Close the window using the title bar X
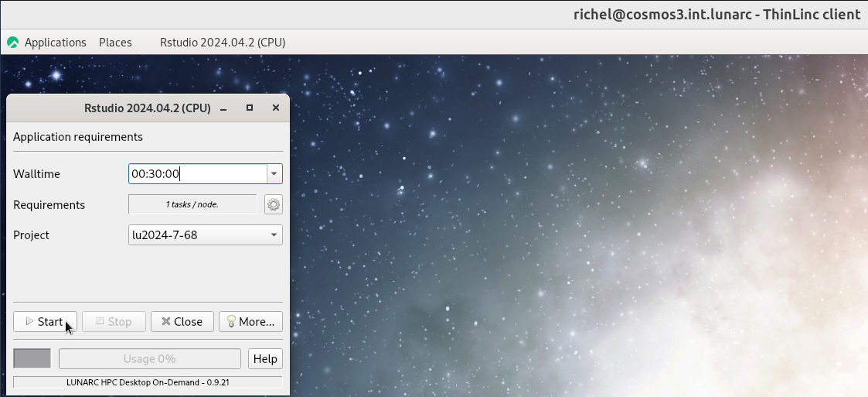Viewport: 868px width, 397px height. tap(275, 108)
